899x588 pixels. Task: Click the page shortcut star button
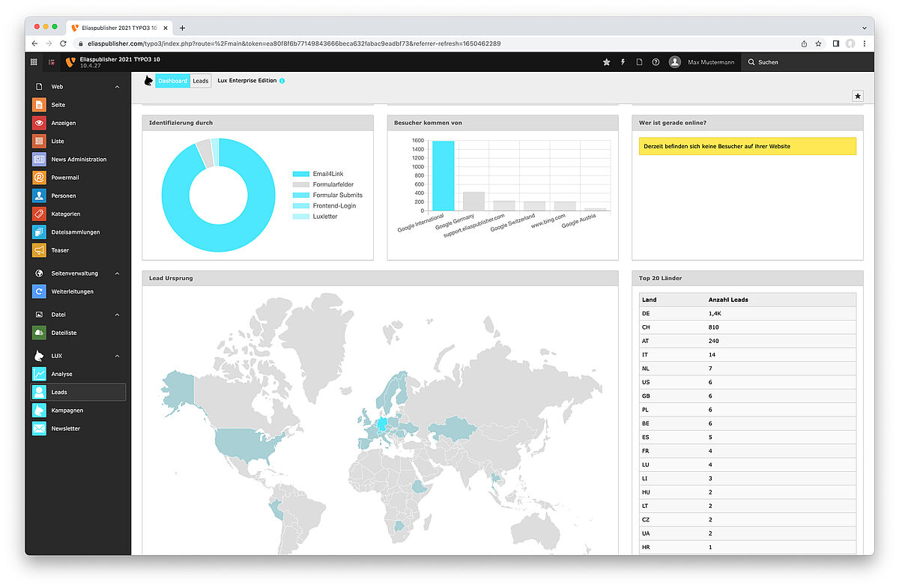[858, 96]
